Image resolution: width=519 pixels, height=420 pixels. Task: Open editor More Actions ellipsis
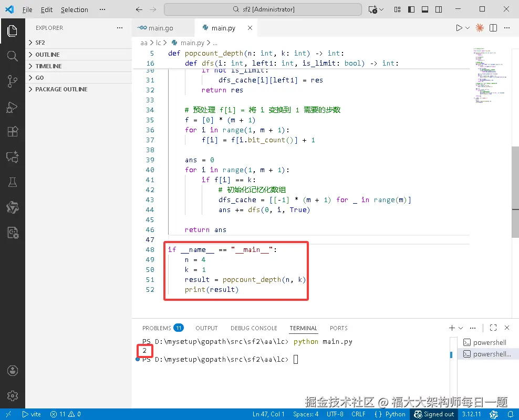(507, 28)
